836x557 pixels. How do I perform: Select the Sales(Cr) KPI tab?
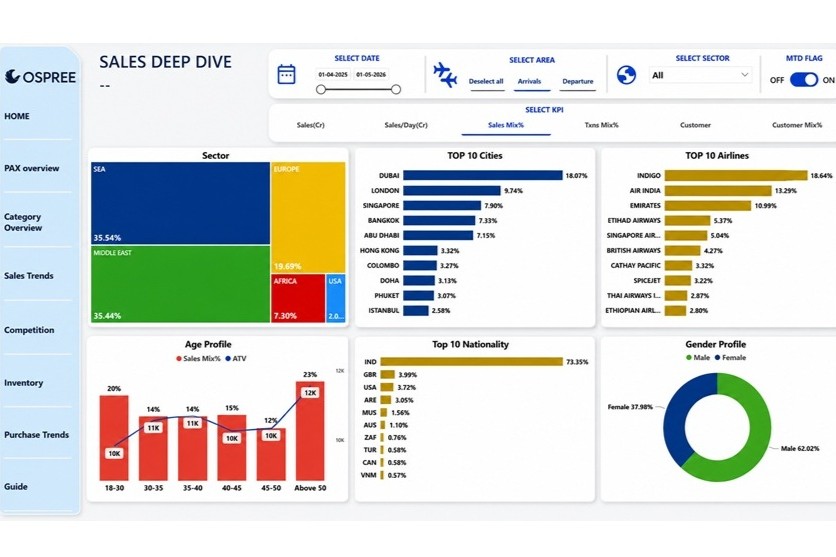(x=310, y=125)
